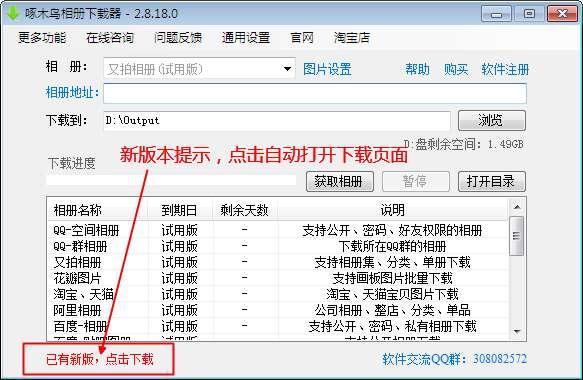
Task: Click the 购买 purchase link
Action: (456, 69)
